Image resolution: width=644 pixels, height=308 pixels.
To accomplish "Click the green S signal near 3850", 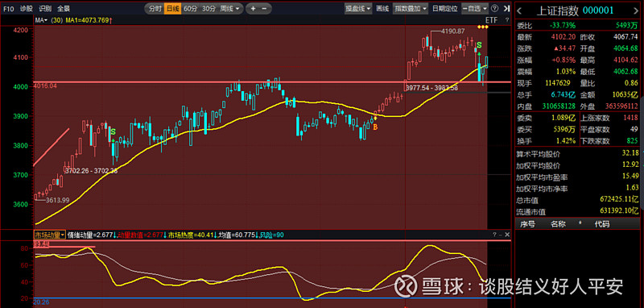I will pos(113,132).
